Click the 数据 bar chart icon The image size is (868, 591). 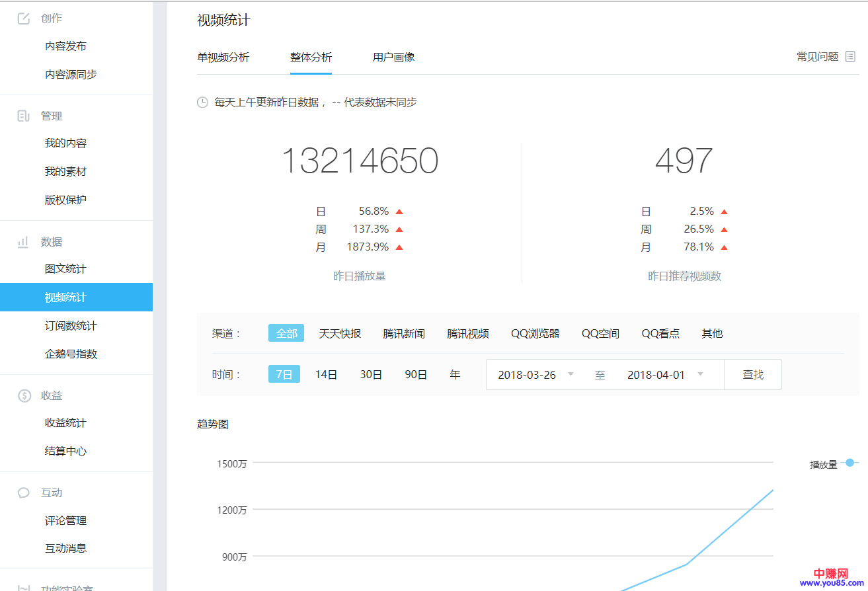coord(24,242)
